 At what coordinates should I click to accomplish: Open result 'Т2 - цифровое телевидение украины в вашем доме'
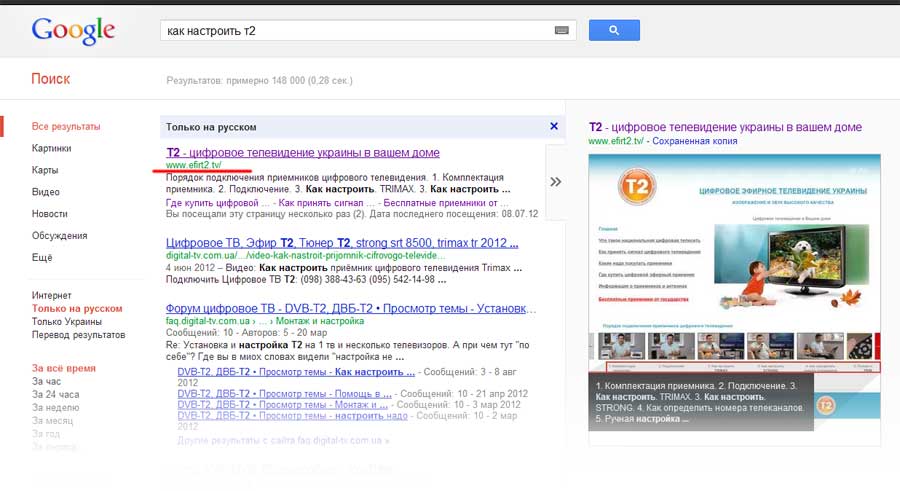pyautogui.click(x=303, y=153)
